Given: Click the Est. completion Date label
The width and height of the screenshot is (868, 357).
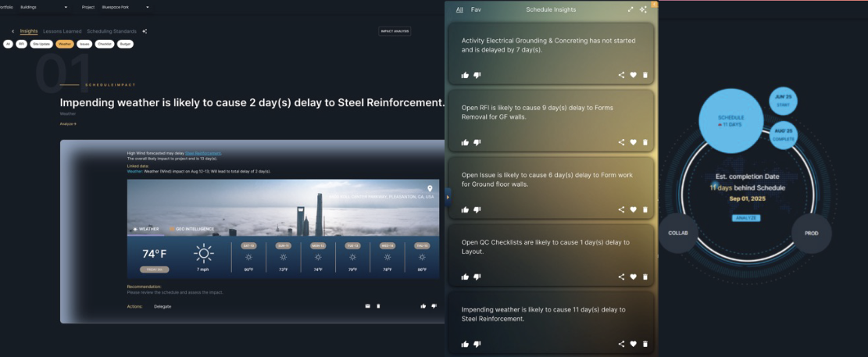Looking at the screenshot, I should (x=748, y=177).
